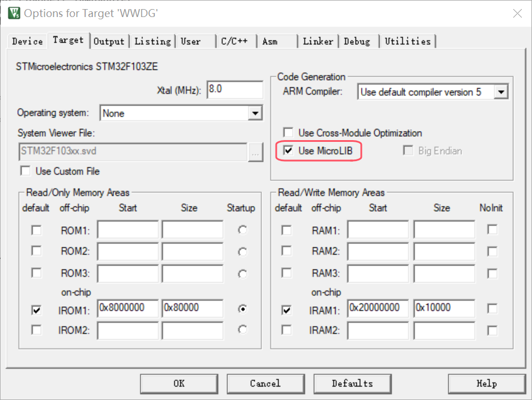The height and width of the screenshot is (400, 532).
Task: Click the RAM2 Size field
Action: pyautogui.click(x=444, y=251)
